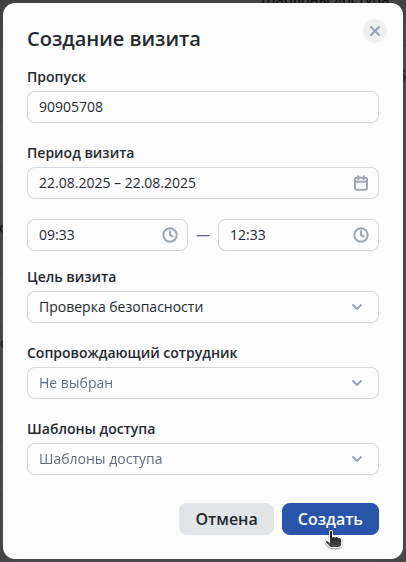The image size is (406, 562).
Task: Click the clock icon beside 09:33
Action: point(170,235)
